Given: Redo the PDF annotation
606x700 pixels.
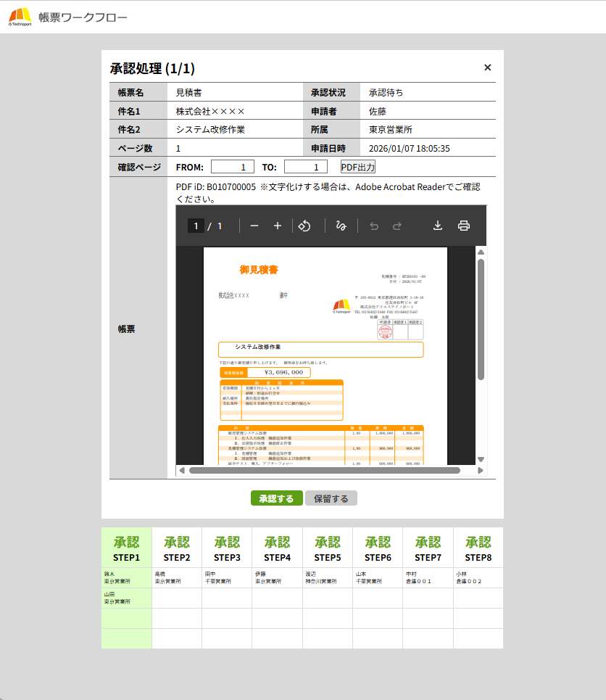Looking at the screenshot, I should click(397, 226).
